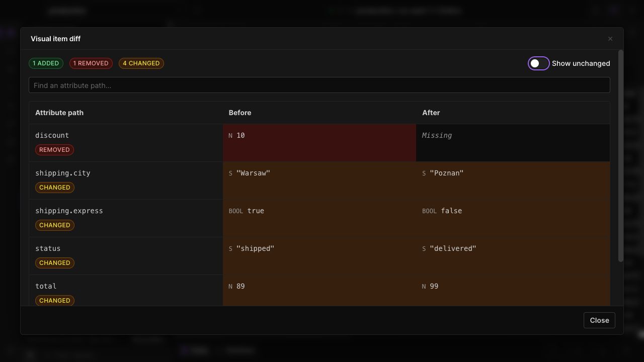Click the dialog's vertical scrollbar
Screen dimensions: 644x362
pos(621,156)
